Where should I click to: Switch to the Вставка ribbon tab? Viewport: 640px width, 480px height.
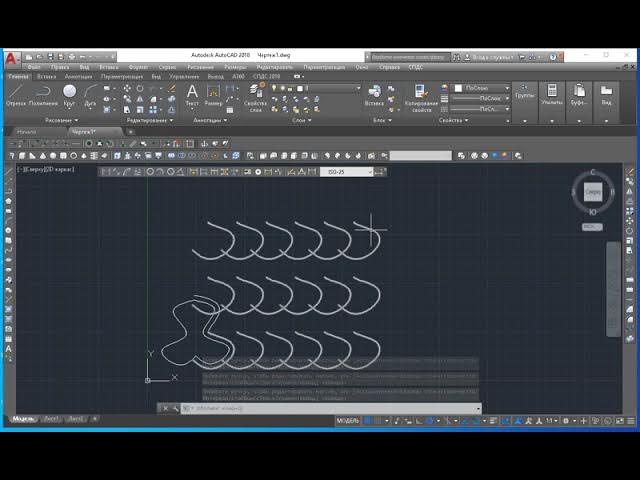pos(47,76)
